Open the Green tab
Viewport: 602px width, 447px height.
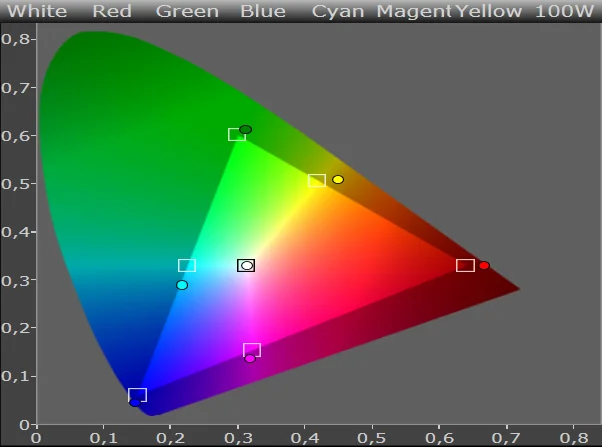pos(187,12)
